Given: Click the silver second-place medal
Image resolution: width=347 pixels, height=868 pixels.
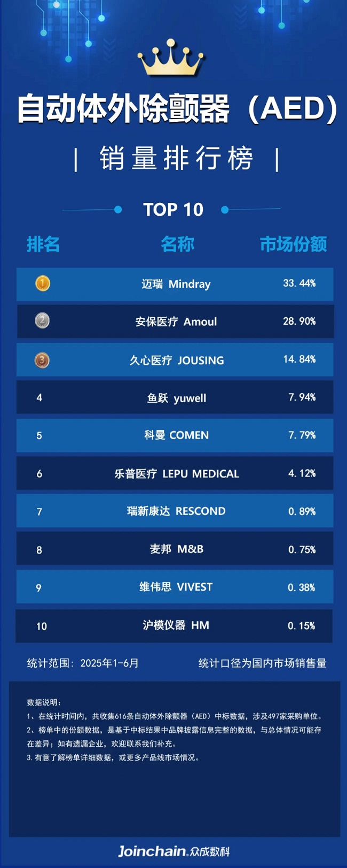Looking at the screenshot, I should coord(42,320).
